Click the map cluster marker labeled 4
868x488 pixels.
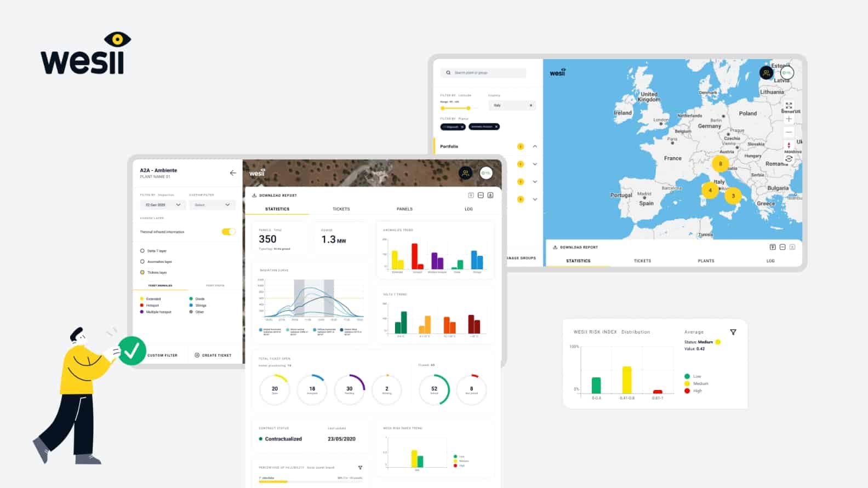click(x=710, y=190)
